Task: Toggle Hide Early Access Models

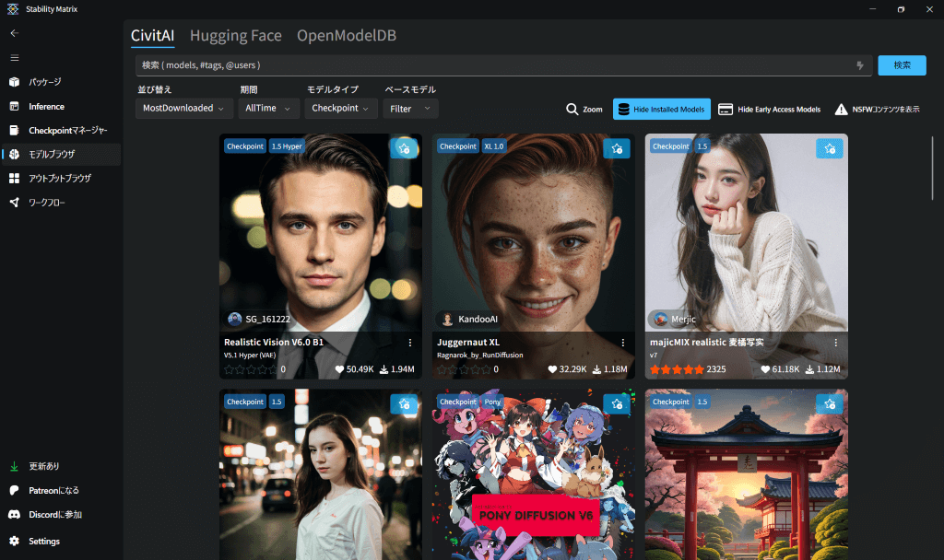Action: (x=770, y=109)
